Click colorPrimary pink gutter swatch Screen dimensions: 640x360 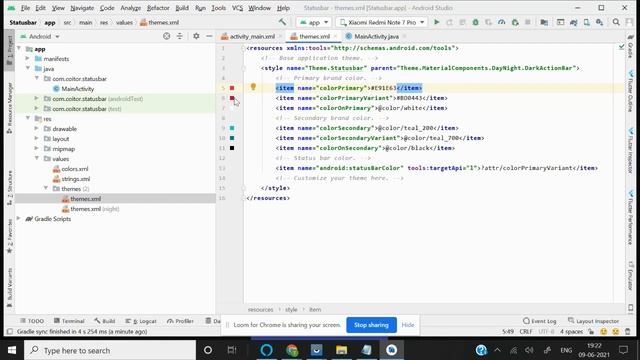232,88
